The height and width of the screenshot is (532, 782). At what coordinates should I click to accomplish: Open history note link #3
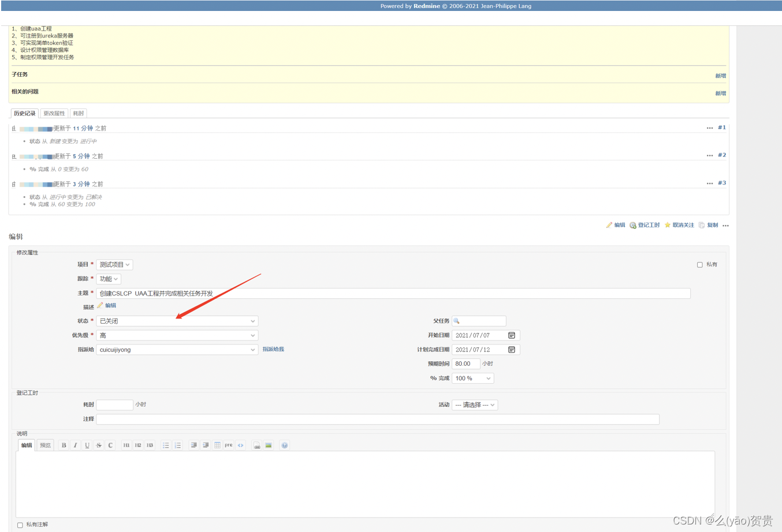722,183
